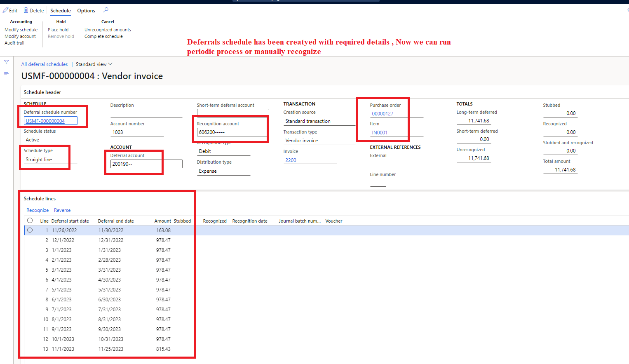Select the radio button for schedule line 1
Viewport: 629px width, 364px height.
(30, 230)
